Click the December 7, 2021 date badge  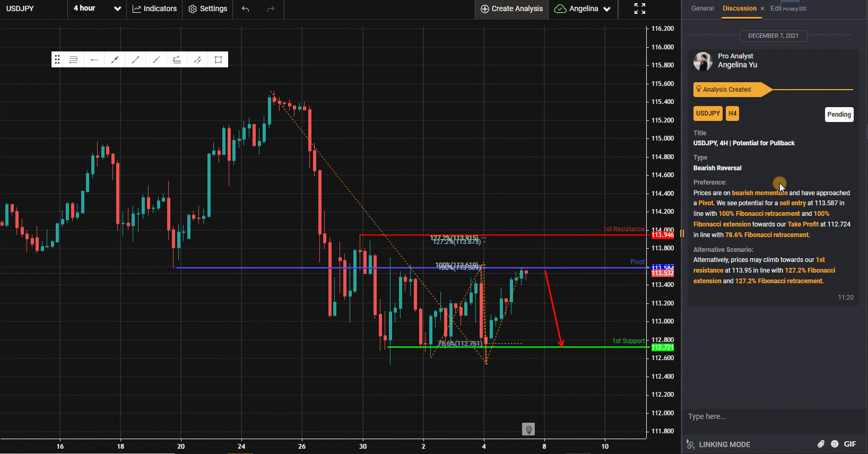click(x=773, y=36)
